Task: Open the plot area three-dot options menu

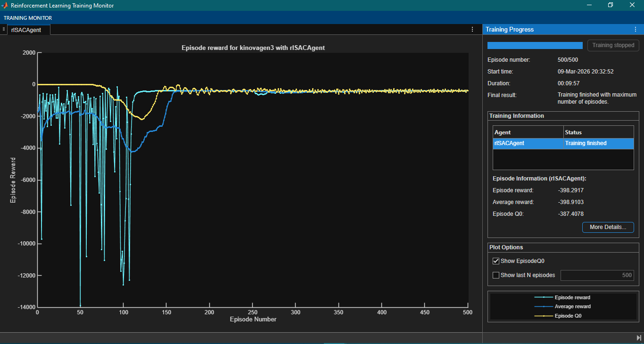Action: click(472, 29)
